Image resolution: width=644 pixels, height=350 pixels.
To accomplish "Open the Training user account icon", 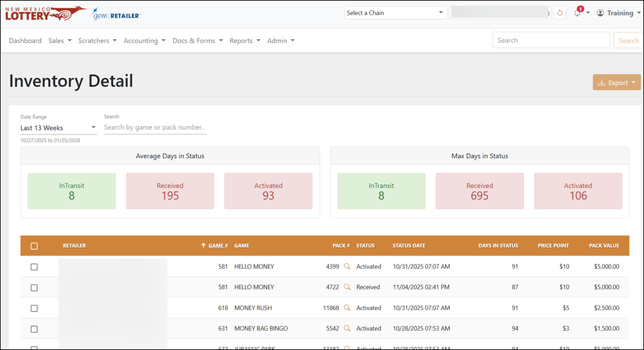I will (600, 13).
